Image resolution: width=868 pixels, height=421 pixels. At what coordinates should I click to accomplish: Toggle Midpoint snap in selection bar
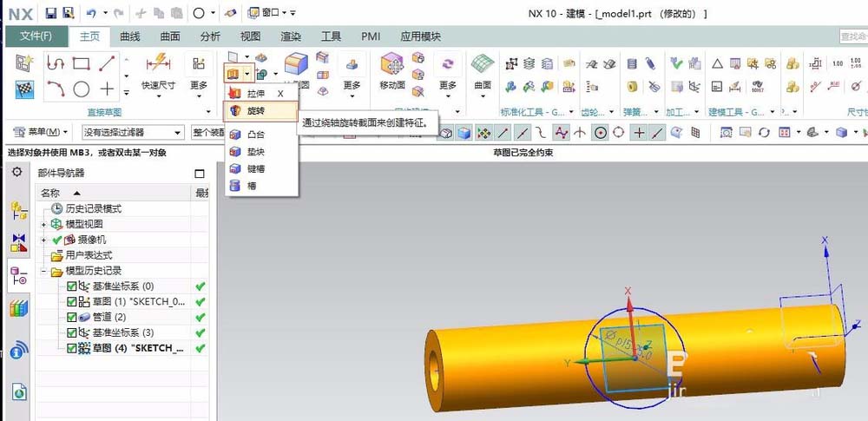tap(522, 133)
